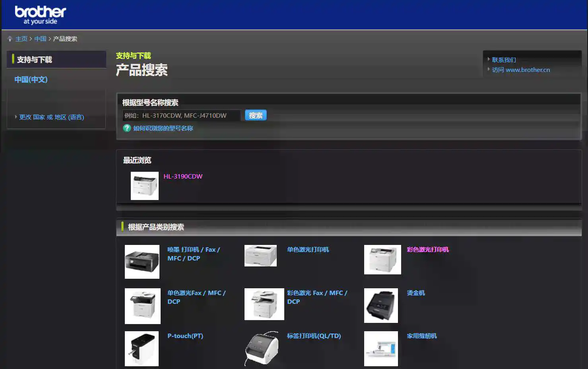The height and width of the screenshot is (369, 588).
Task: Open 单色激光Fax / MFC / DCP category
Action: click(196, 297)
